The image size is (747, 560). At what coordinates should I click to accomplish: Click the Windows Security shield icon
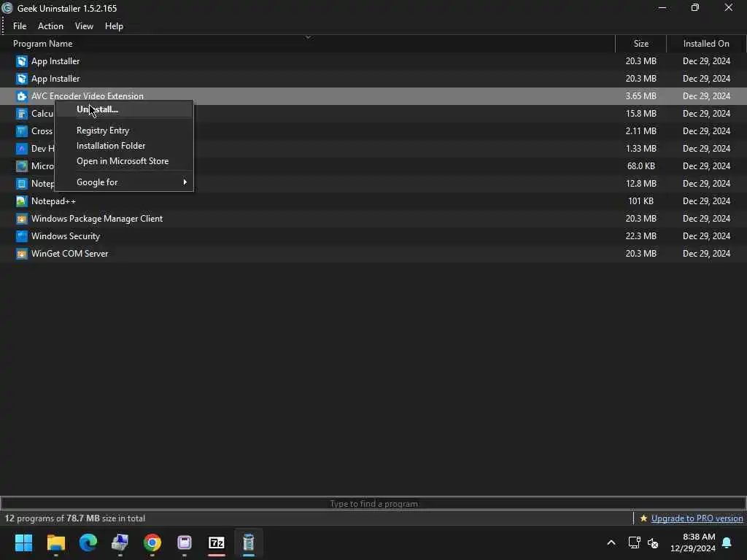[x=21, y=236]
